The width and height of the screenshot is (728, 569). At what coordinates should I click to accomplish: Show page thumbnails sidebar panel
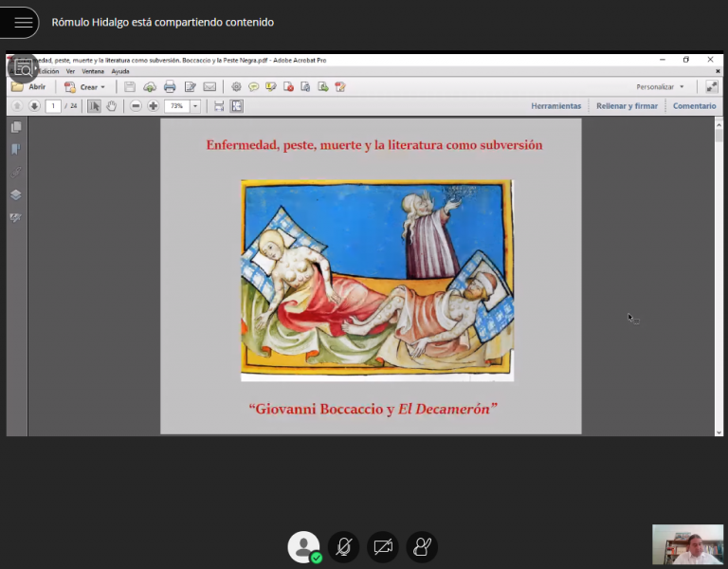coord(16,127)
